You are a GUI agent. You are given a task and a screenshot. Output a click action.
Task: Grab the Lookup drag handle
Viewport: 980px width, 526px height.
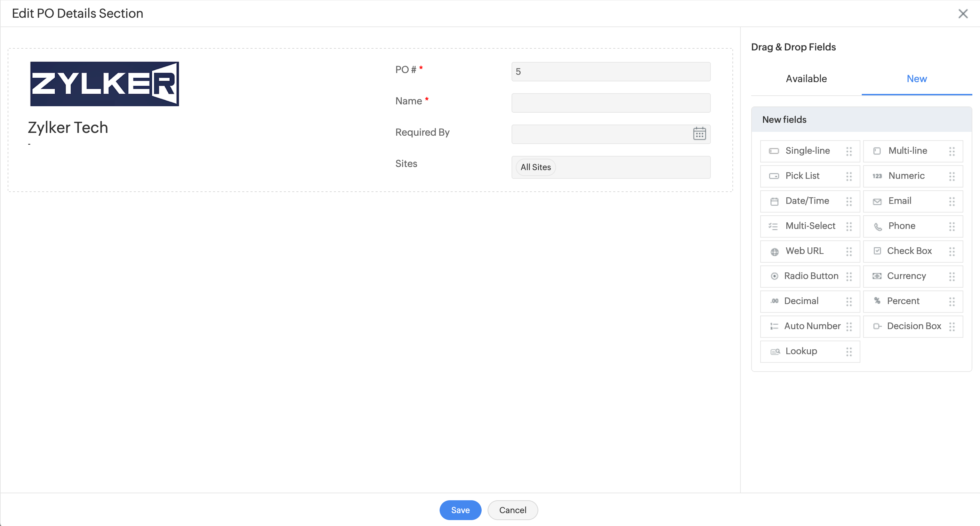(x=849, y=352)
